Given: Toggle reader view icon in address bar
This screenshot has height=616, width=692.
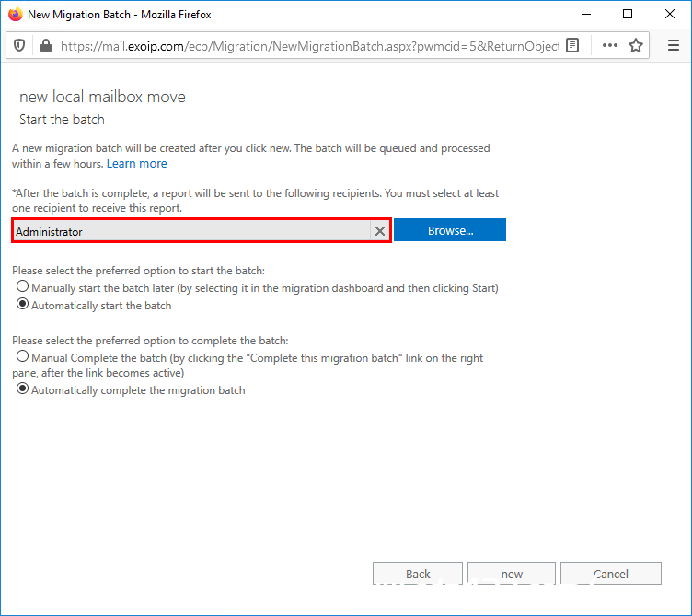Looking at the screenshot, I should tap(572, 45).
